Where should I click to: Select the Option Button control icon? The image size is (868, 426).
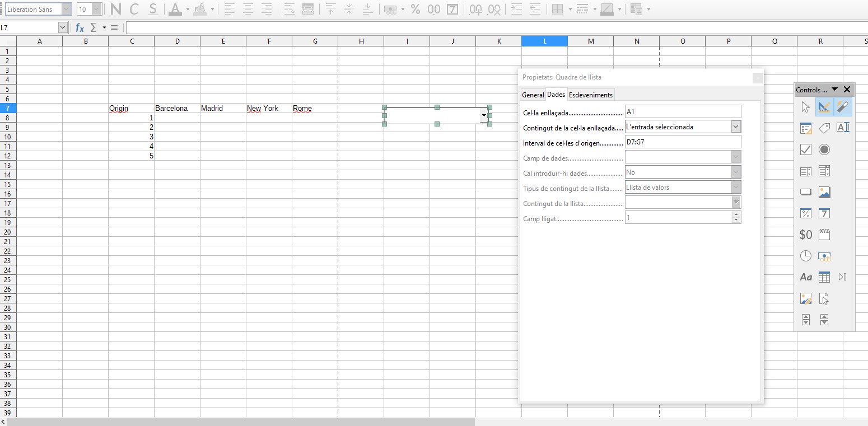[824, 149]
